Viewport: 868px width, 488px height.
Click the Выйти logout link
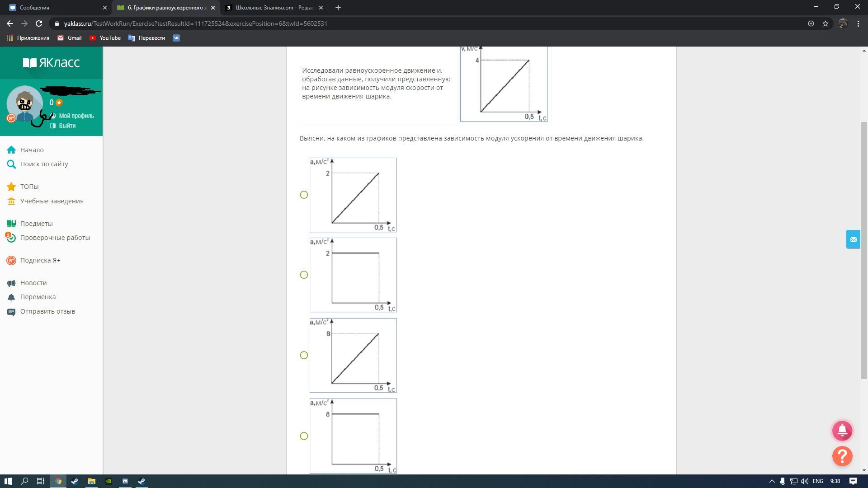click(67, 126)
